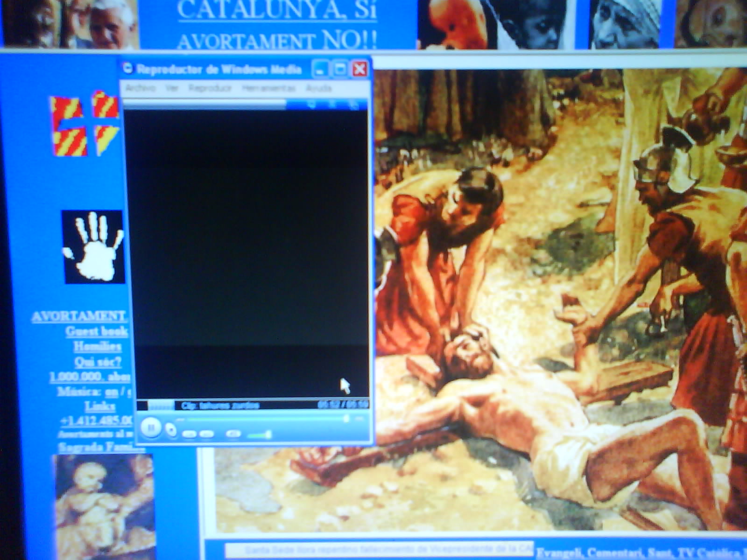
Task: Click the elapsed time display in the player
Action: point(343,405)
